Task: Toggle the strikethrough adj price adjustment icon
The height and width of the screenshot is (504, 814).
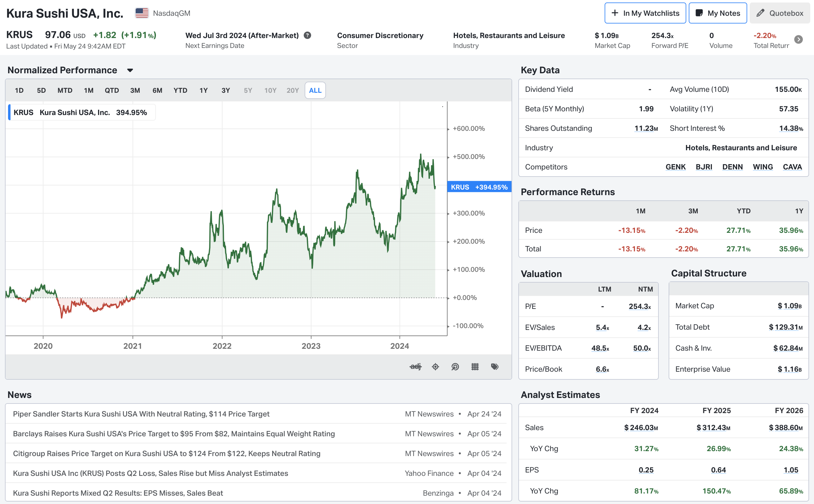Action: (x=415, y=367)
